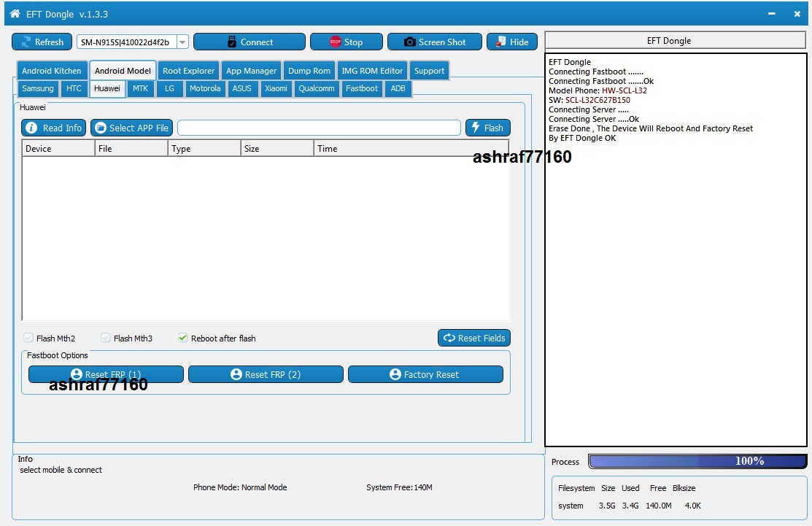Viewport: 812px width, 526px height.
Task: Click the Device column header
Action: pyautogui.click(x=58, y=149)
